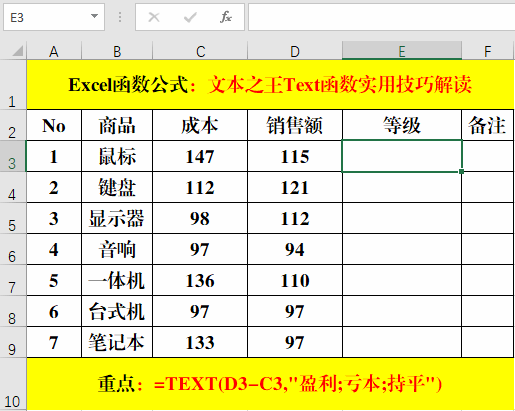This screenshot has height=411, width=515.
Task: Click the Insert Function fx icon
Action: [226, 17]
